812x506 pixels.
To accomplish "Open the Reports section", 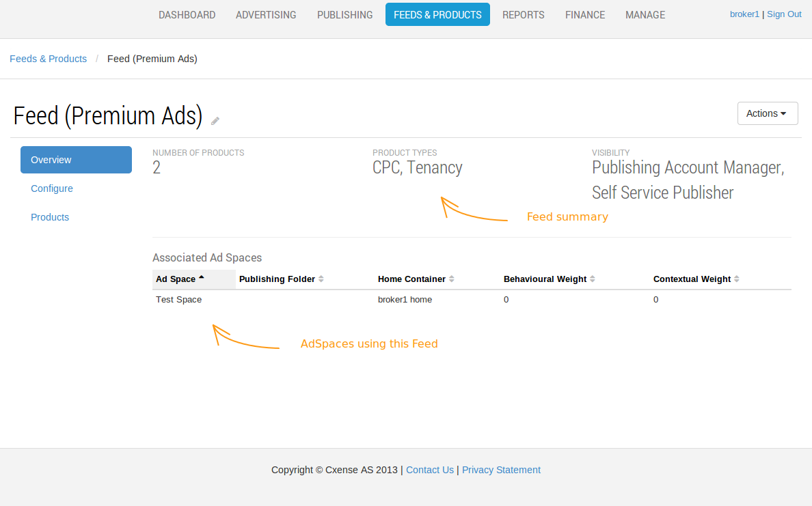I will (524, 15).
